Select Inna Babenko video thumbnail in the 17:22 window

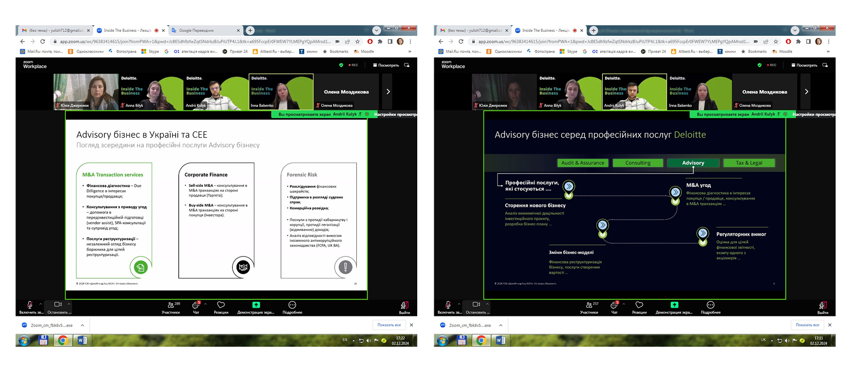tap(281, 92)
